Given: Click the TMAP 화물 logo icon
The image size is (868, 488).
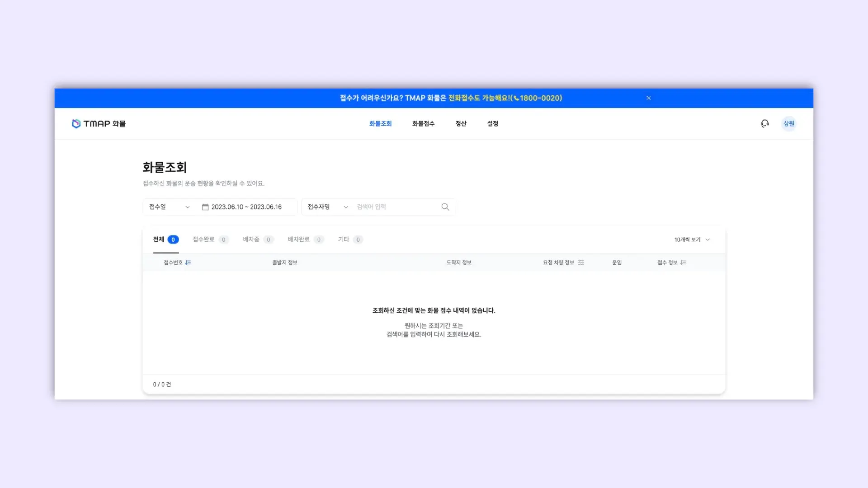Looking at the screenshot, I should [x=76, y=124].
